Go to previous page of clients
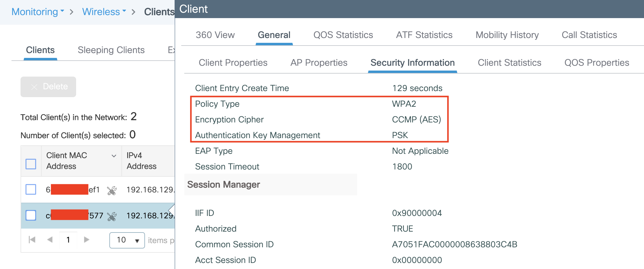The width and height of the screenshot is (644, 269). [x=50, y=240]
